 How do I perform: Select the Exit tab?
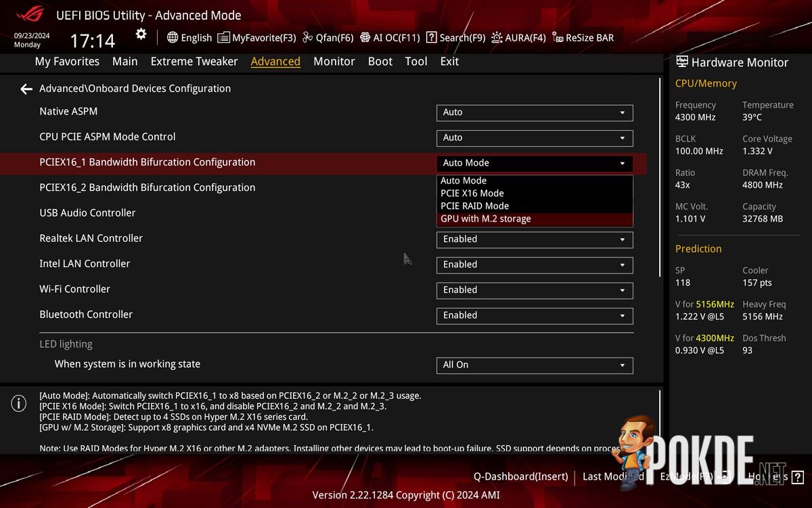tap(449, 61)
